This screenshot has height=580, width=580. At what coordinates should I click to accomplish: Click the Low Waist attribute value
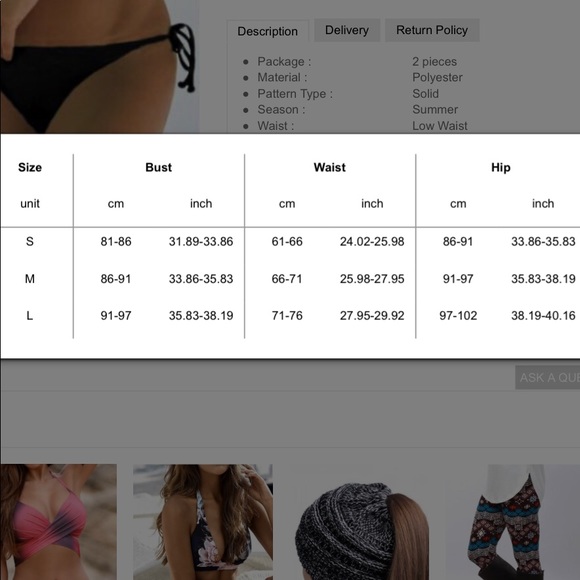coord(440,126)
